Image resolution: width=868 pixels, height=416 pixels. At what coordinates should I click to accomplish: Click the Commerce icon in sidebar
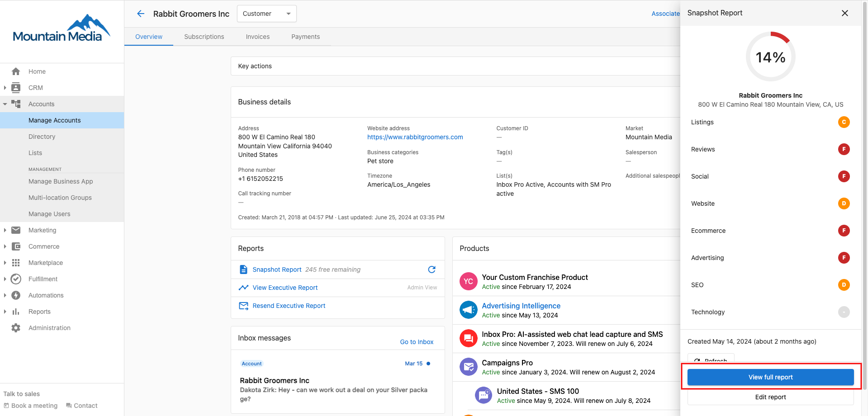click(16, 246)
